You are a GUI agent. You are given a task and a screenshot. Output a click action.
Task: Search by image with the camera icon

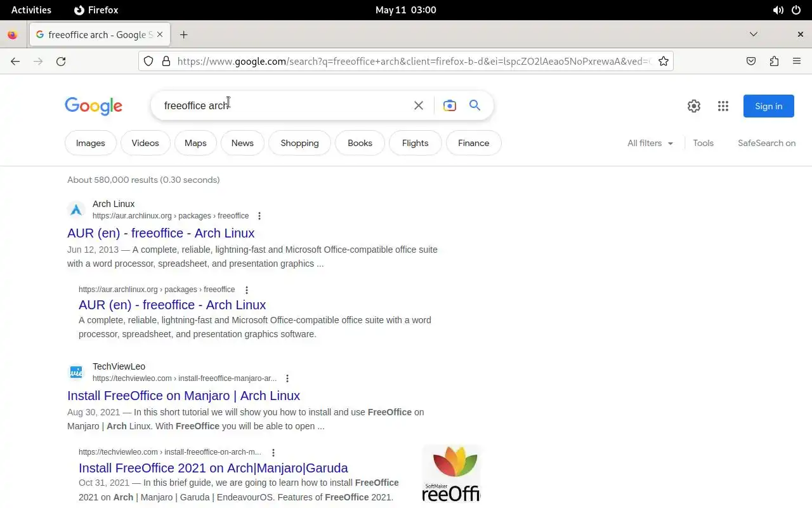450,105
